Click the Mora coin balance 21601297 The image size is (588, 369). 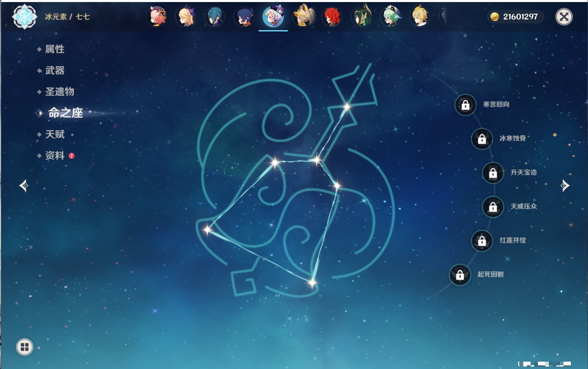pyautogui.click(x=516, y=17)
